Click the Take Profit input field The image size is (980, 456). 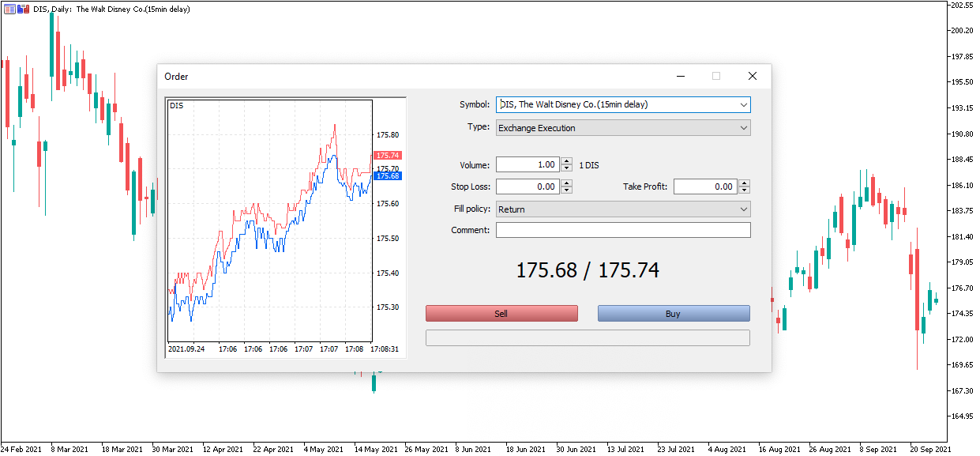coord(705,187)
